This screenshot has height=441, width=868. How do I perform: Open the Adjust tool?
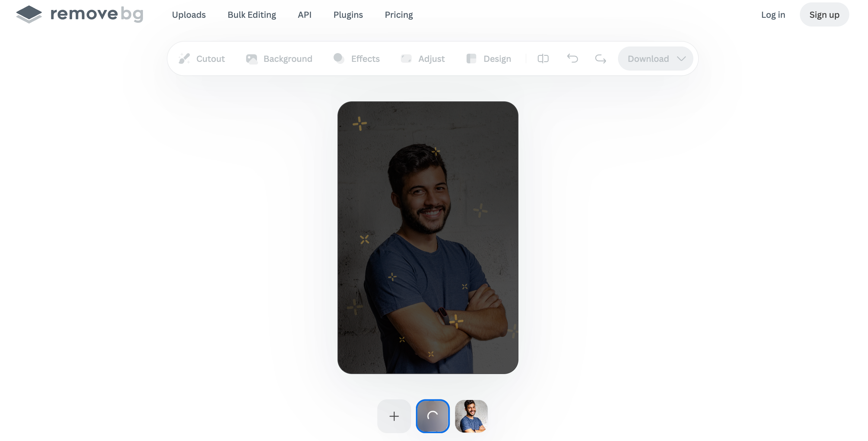pos(423,59)
